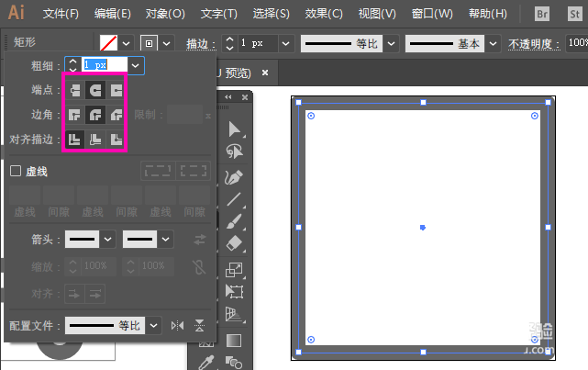The height and width of the screenshot is (370, 588).
Task: Click the 不透明度 opacity link
Action: pos(534,44)
